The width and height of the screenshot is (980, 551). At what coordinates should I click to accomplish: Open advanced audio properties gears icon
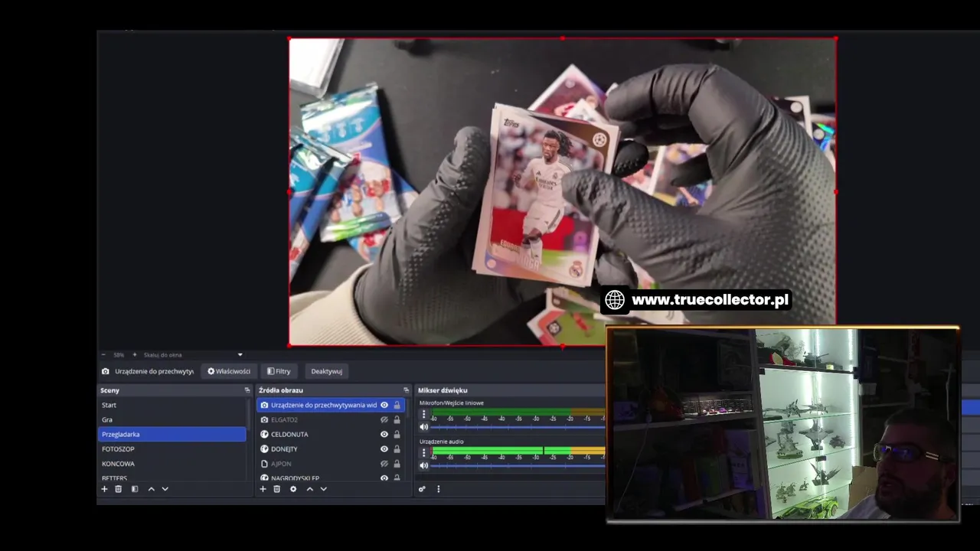(x=422, y=489)
